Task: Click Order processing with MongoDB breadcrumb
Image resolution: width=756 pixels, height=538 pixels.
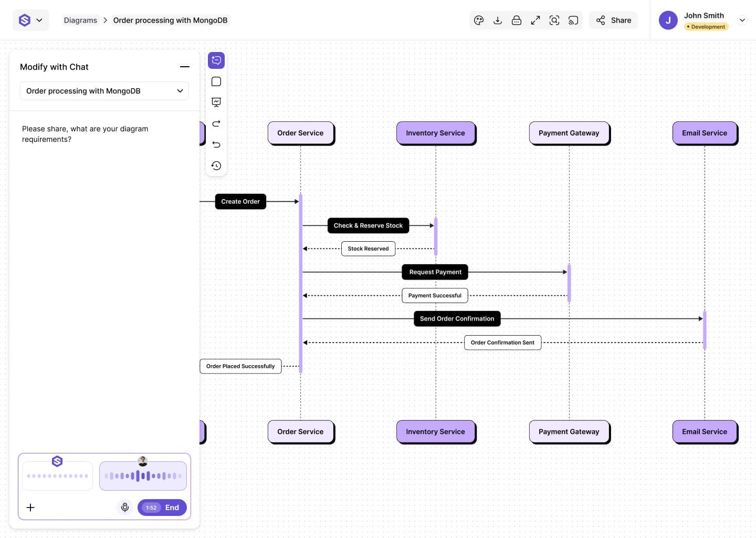Action: click(x=170, y=20)
